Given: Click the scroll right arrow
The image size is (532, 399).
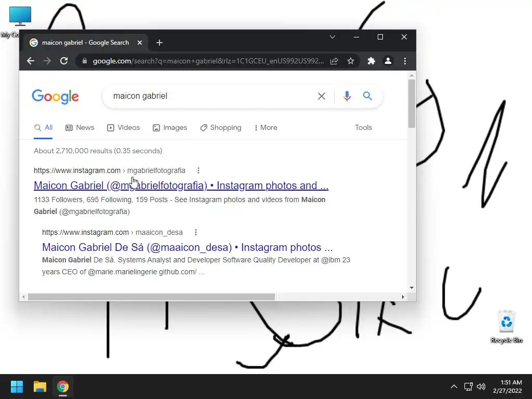Looking at the screenshot, I should click(x=403, y=297).
